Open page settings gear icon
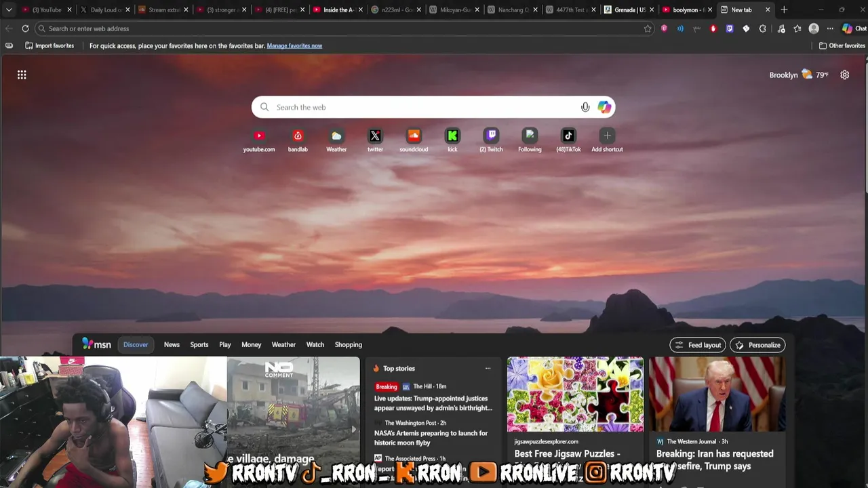The width and height of the screenshot is (868, 488). (x=844, y=75)
